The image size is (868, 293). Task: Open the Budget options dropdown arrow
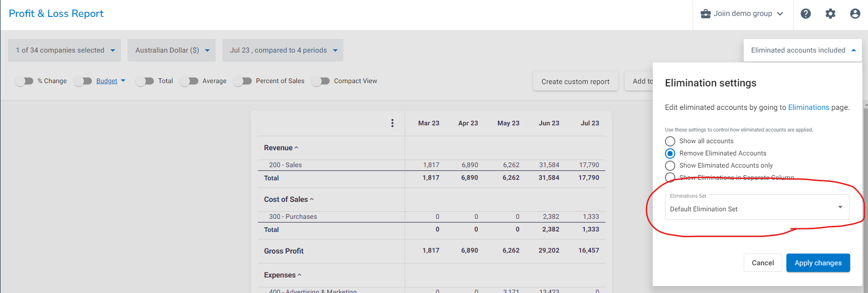click(x=123, y=81)
